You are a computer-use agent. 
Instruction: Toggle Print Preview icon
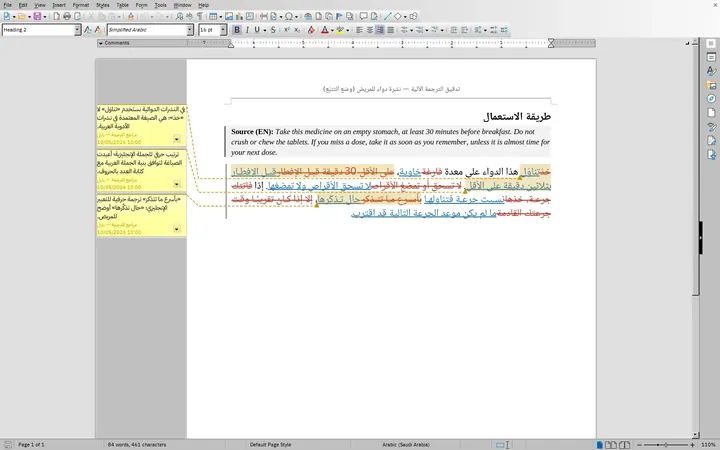pyautogui.click(x=78, y=17)
